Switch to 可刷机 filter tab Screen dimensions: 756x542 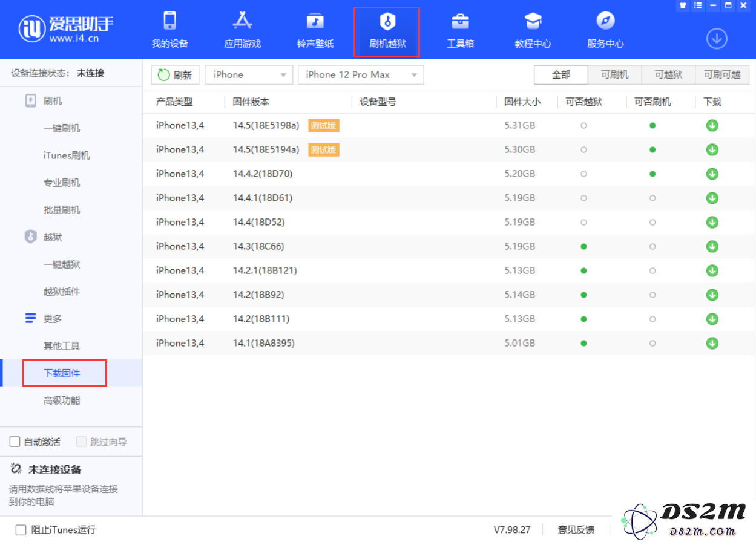[615, 75]
